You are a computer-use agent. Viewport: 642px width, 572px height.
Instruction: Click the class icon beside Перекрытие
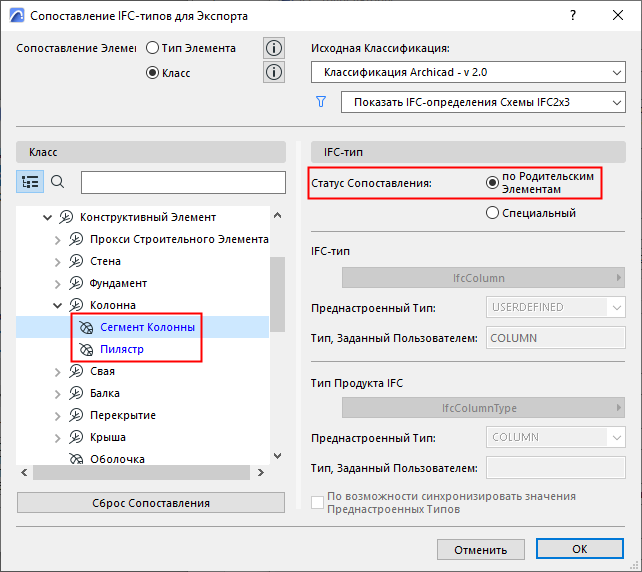pos(76,415)
